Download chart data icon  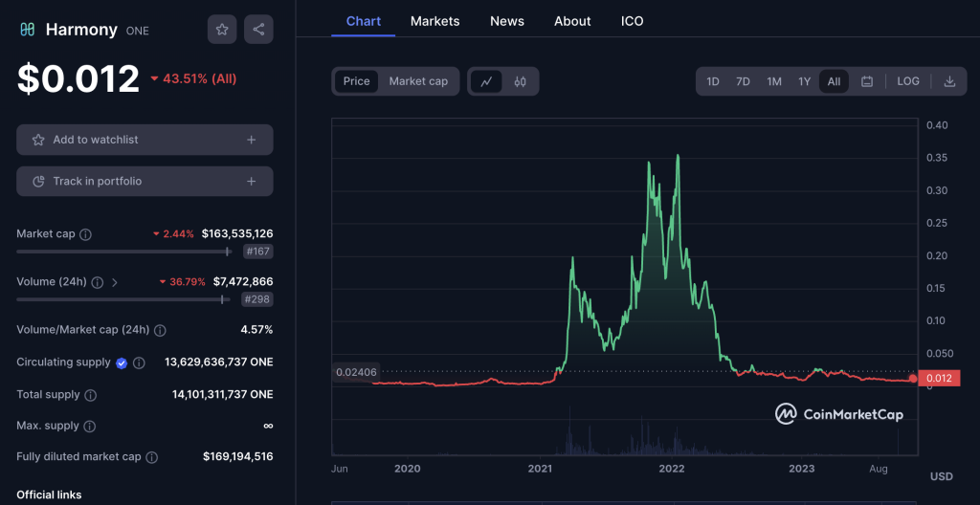tap(949, 81)
